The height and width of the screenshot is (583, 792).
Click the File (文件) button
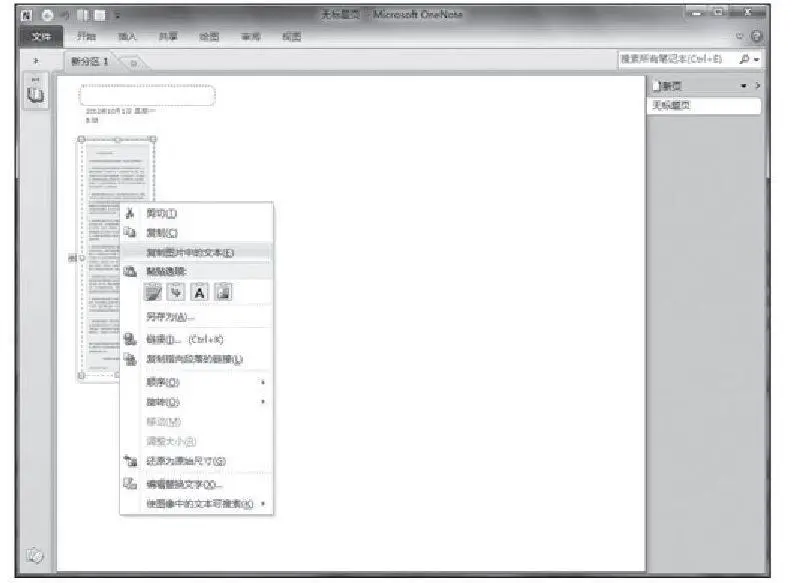(41, 37)
